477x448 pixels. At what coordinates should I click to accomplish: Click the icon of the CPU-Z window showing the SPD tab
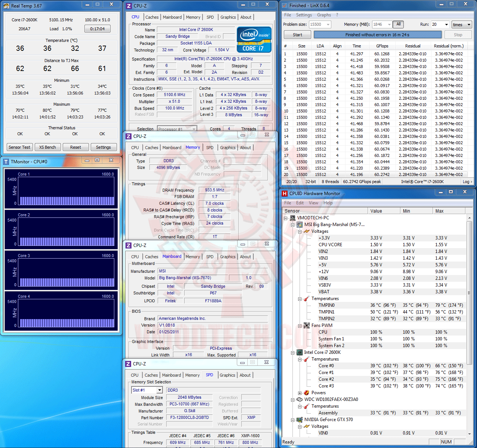(x=128, y=364)
